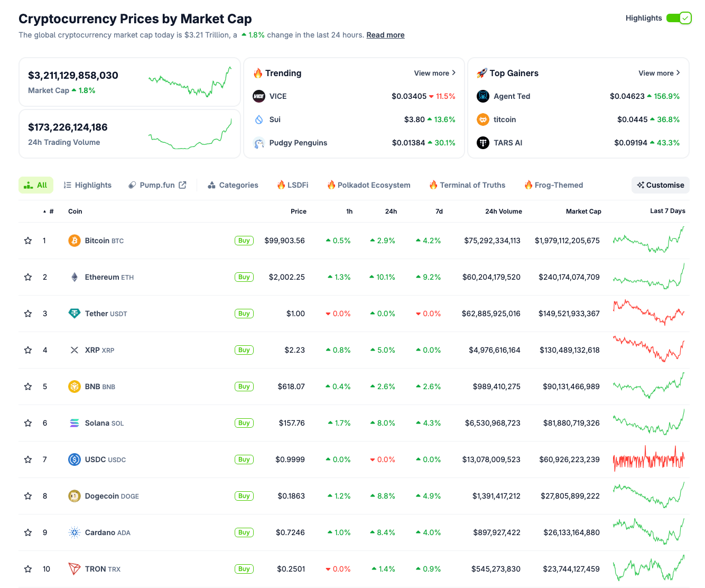Star Dogecoin as a favorite
Image resolution: width=705 pixels, height=588 pixels.
pyautogui.click(x=27, y=496)
